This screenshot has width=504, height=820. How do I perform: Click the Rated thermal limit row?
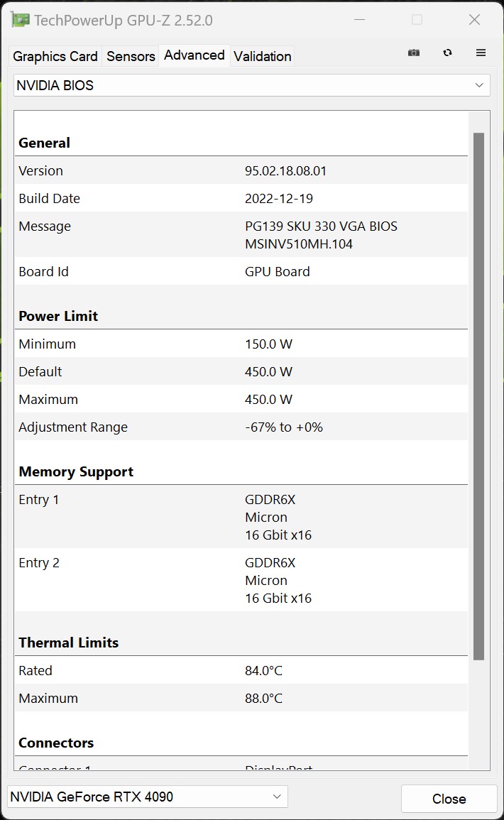[241, 670]
